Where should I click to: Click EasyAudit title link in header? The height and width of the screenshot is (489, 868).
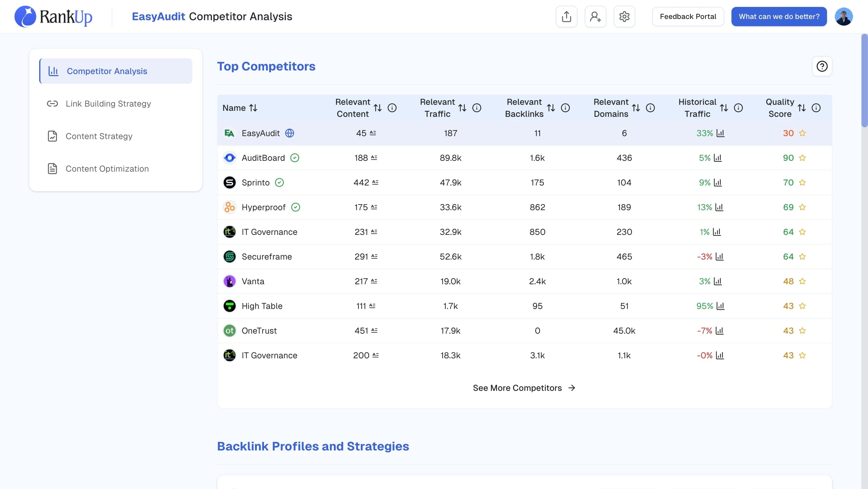click(158, 17)
